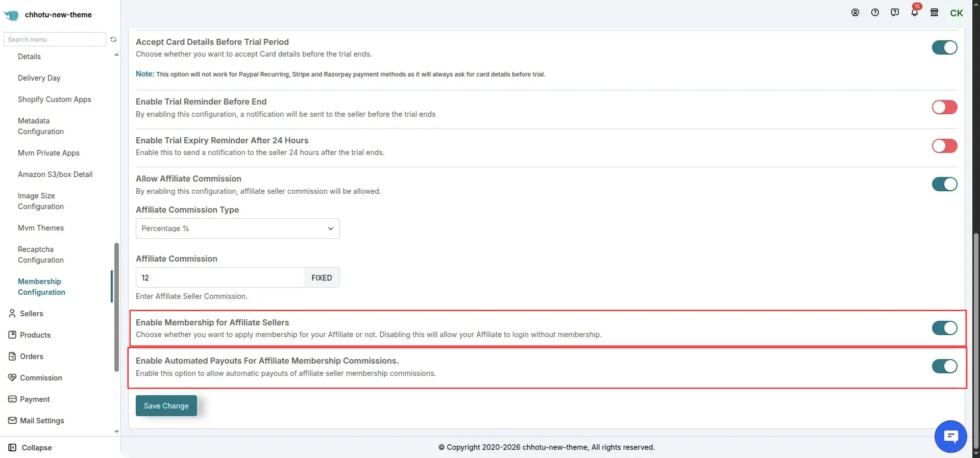The width and height of the screenshot is (980, 458).
Task: Open Details menu item
Action: (x=29, y=57)
